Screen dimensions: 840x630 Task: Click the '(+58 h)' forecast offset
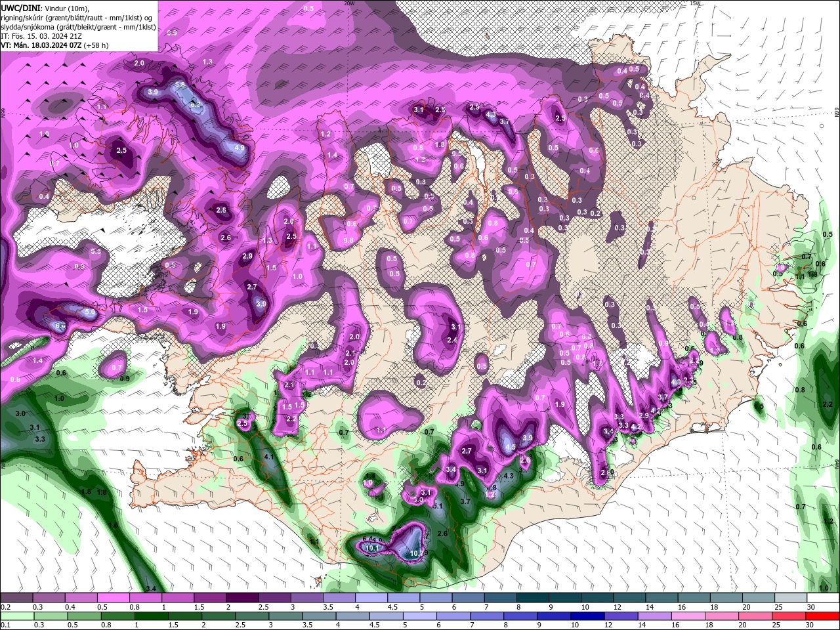[96, 45]
